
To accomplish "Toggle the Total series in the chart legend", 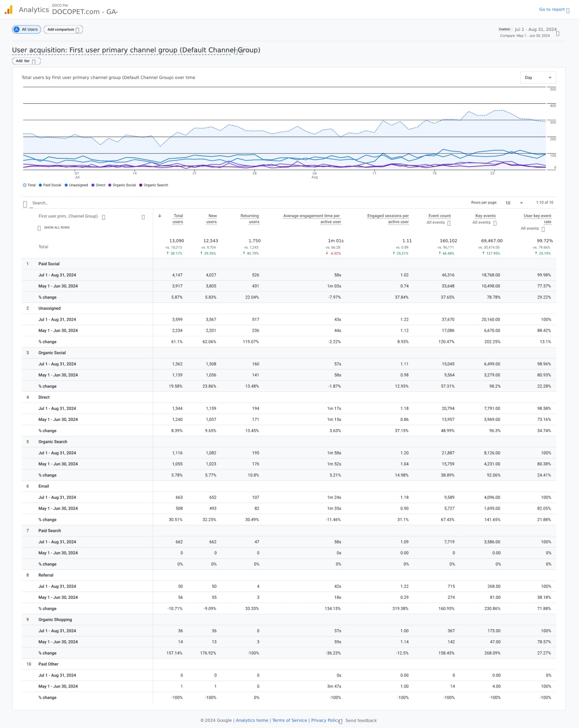I will 29,185.
